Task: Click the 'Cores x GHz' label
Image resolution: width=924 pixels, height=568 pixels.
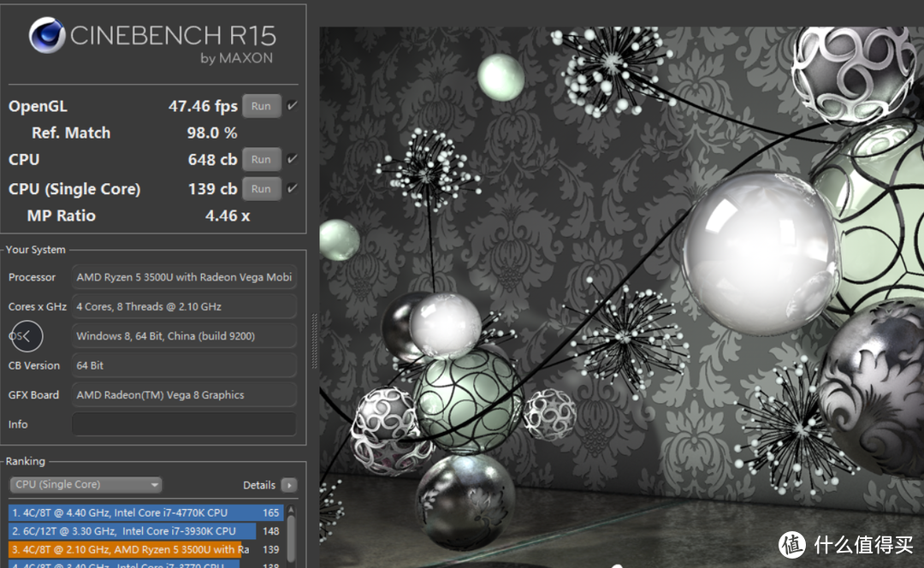Action: click(x=37, y=306)
